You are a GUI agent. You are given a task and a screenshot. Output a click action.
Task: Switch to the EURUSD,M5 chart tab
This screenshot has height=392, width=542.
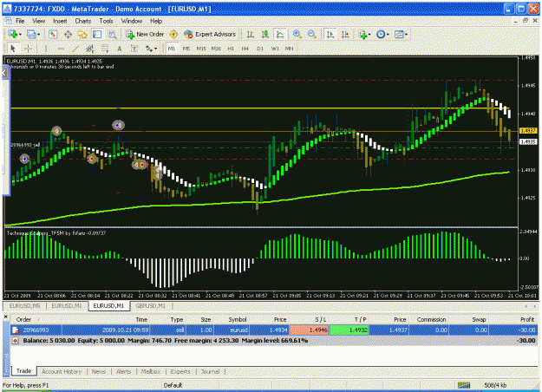[25, 306]
